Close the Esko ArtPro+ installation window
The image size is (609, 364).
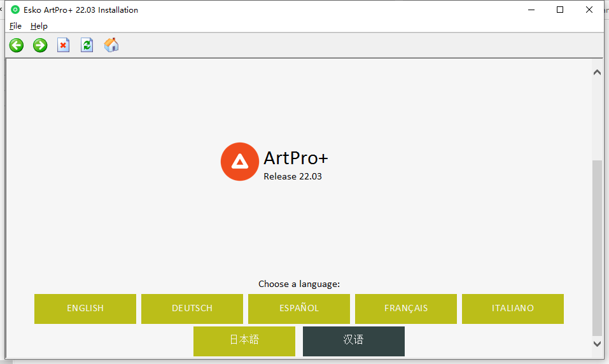tap(589, 10)
